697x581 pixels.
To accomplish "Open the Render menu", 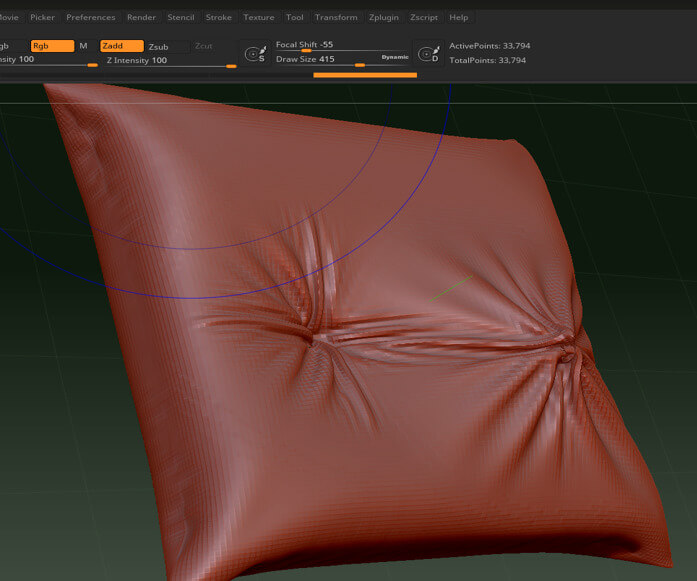I will 141,18.
